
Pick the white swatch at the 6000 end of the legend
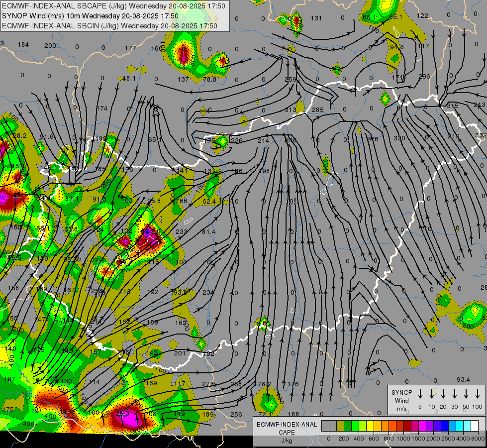coord(475,426)
